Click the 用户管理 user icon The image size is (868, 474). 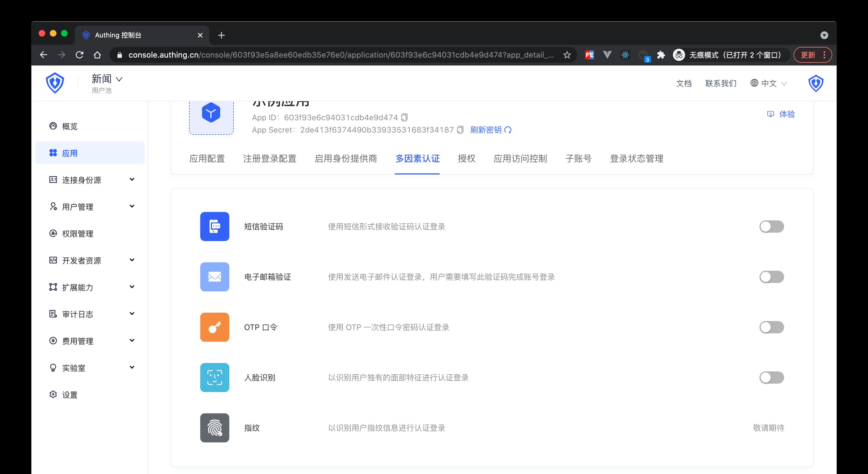[53, 206]
